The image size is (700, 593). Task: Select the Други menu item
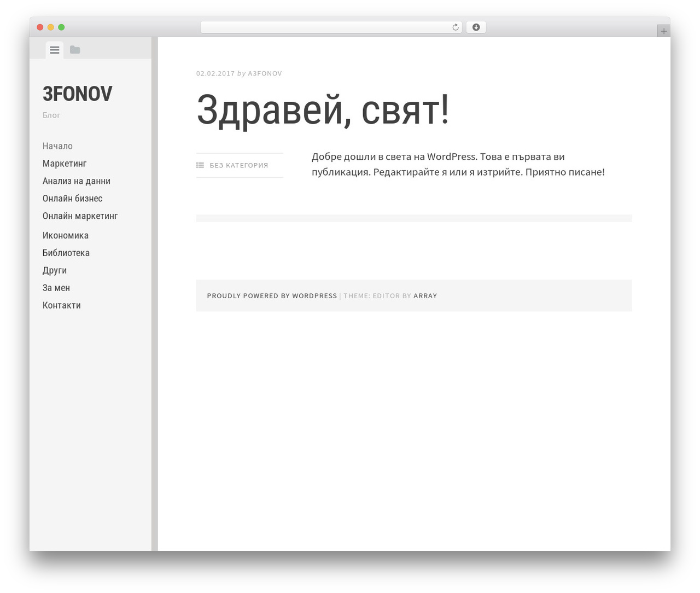click(x=55, y=270)
